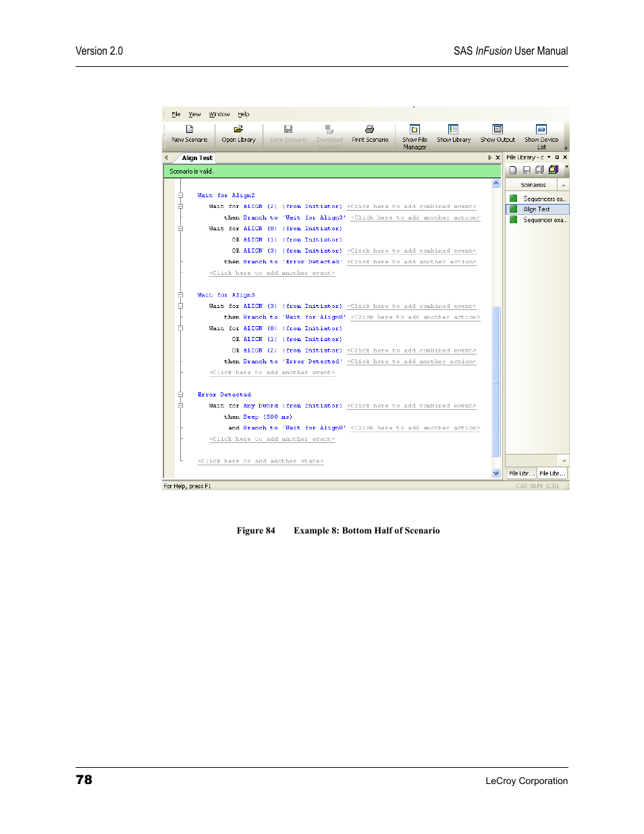Close the File Library panel

point(565,157)
